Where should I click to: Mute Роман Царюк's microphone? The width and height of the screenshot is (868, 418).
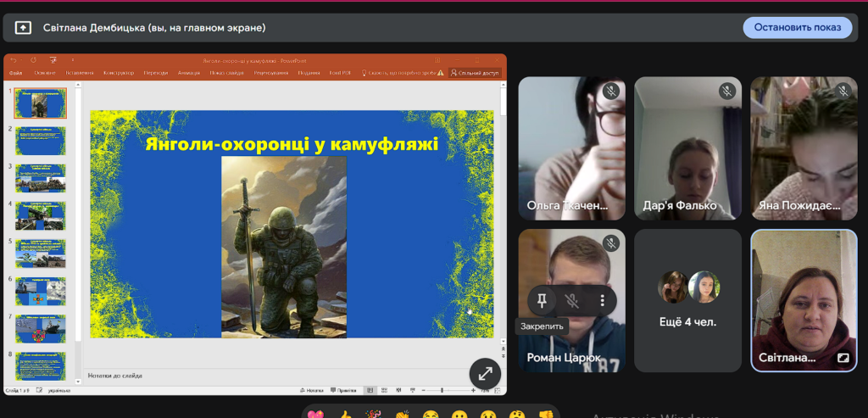[x=573, y=299]
